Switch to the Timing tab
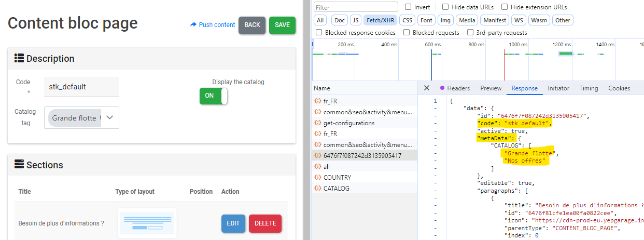Screen dimensions: 644x240 click(x=589, y=88)
